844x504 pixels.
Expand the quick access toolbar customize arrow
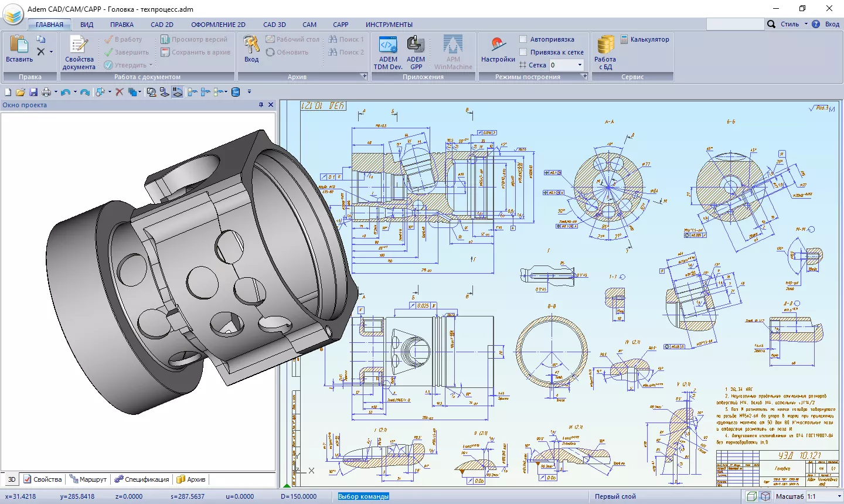point(249,92)
